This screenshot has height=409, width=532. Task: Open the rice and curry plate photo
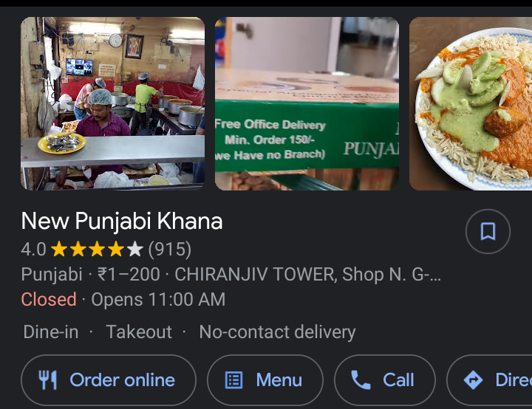tap(471, 103)
